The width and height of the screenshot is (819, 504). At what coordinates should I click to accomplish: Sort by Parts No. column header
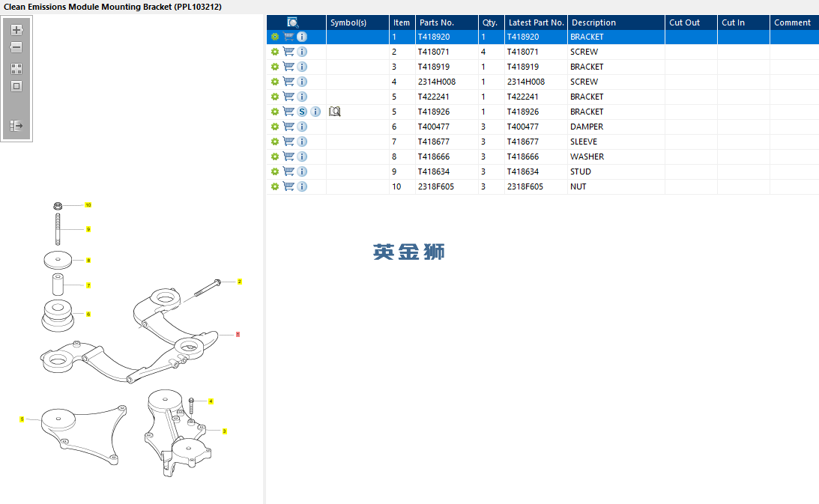pyautogui.click(x=447, y=22)
